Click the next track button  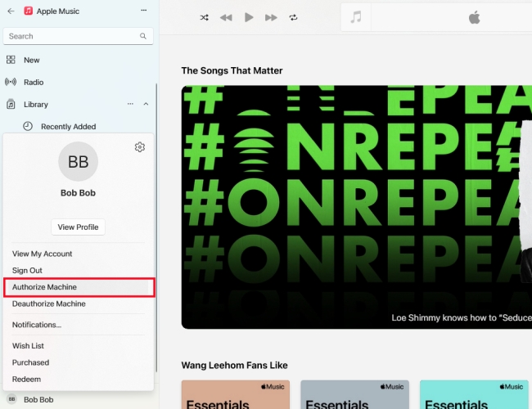tap(271, 18)
